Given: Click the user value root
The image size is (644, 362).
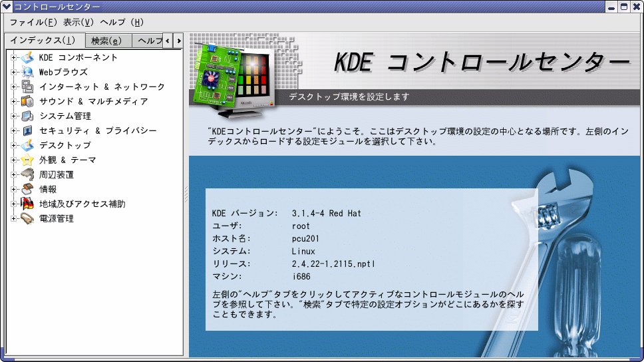Looking at the screenshot, I should point(301,226).
